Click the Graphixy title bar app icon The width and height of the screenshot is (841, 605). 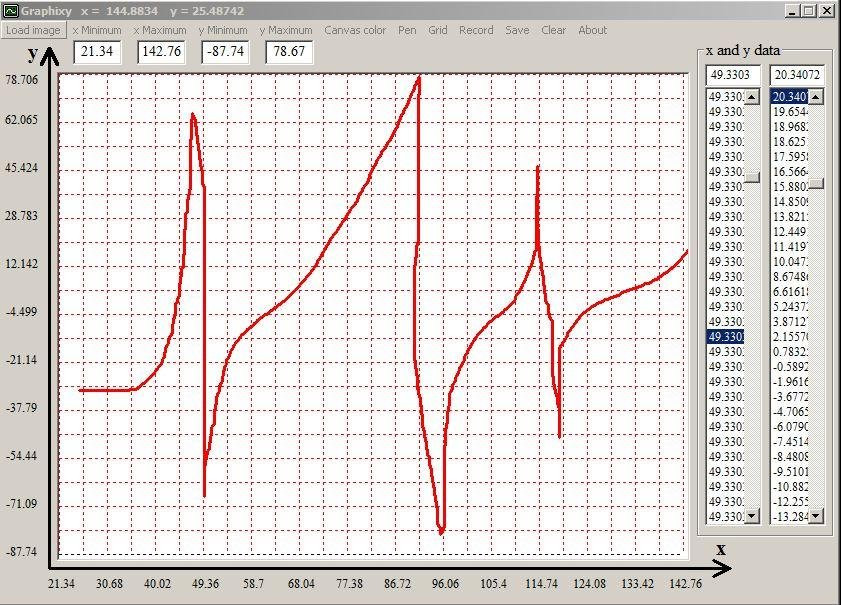[10, 11]
